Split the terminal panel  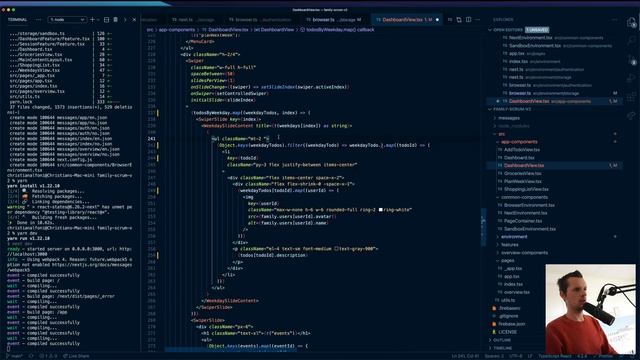(x=107, y=20)
